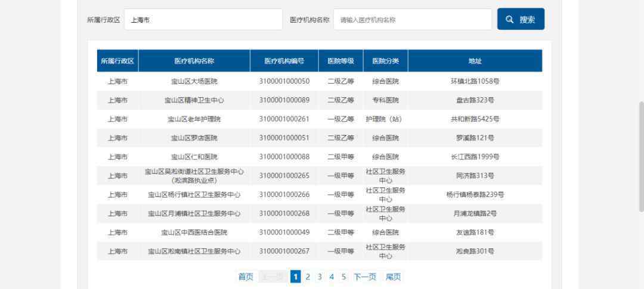Click institution code 3100001000267
The image size is (644, 289).
tap(284, 251)
